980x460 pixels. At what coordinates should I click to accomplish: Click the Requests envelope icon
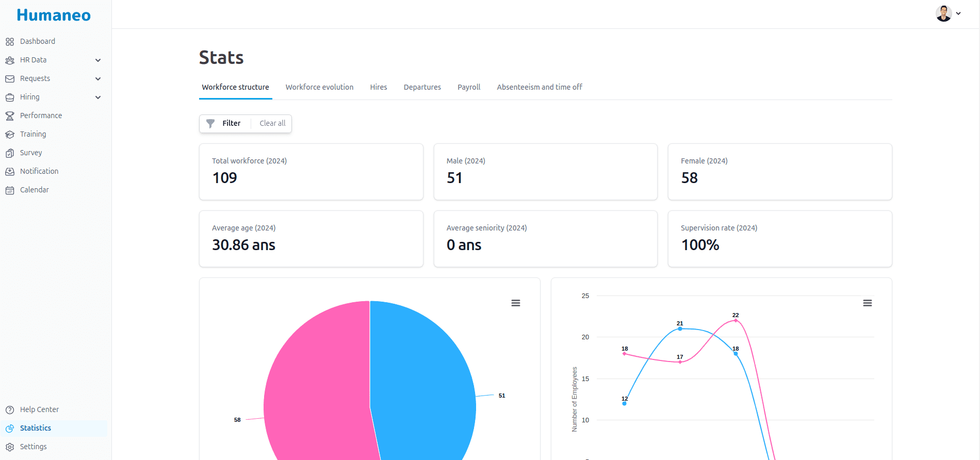click(10, 79)
